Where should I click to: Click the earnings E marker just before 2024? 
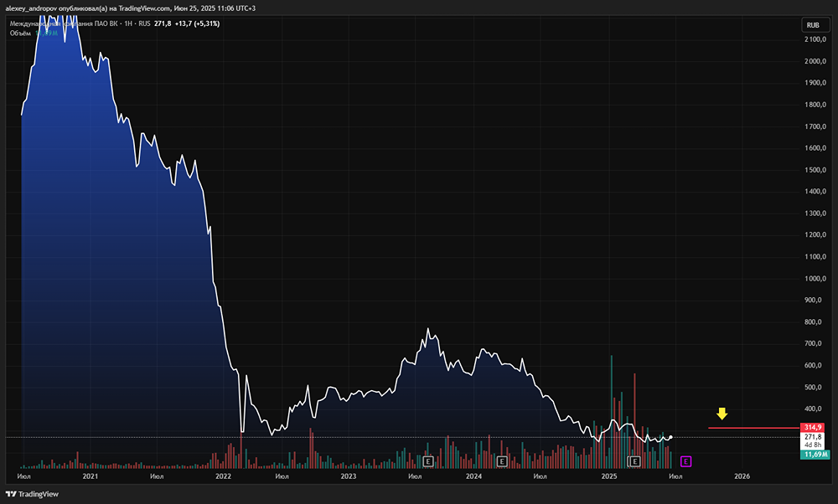pyautogui.click(x=502, y=461)
